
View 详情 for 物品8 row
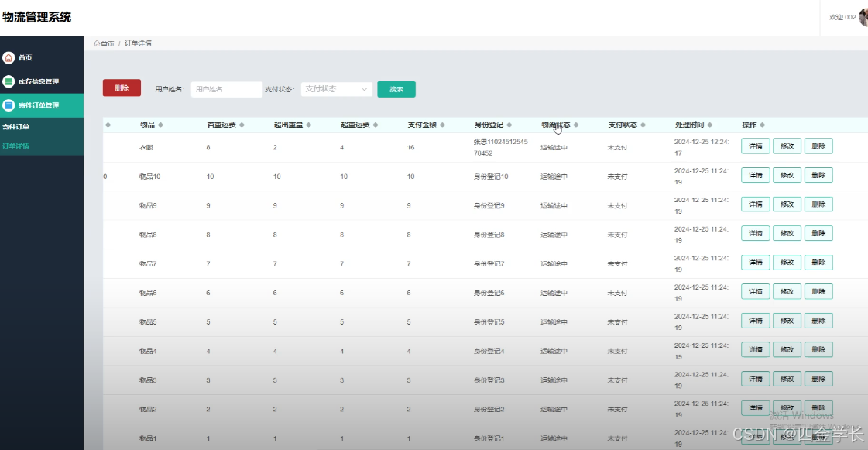[x=756, y=234]
